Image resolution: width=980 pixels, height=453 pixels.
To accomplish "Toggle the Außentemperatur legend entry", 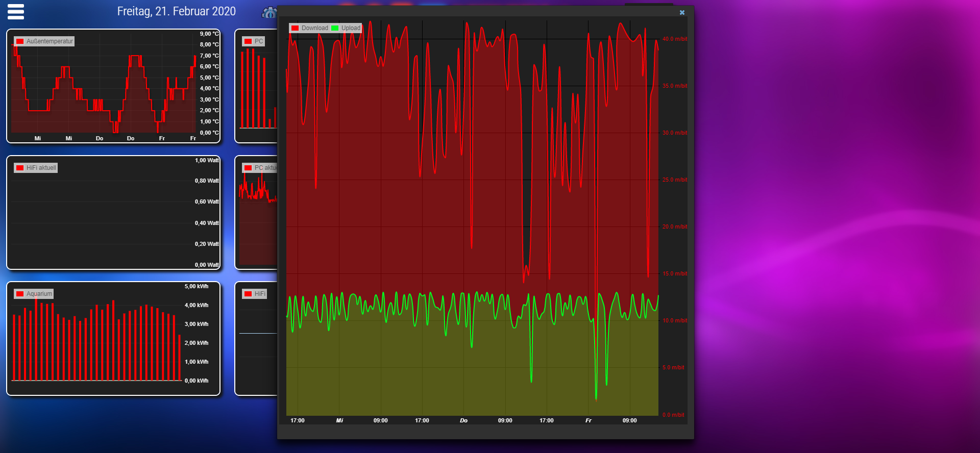I will click(x=50, y=41).
